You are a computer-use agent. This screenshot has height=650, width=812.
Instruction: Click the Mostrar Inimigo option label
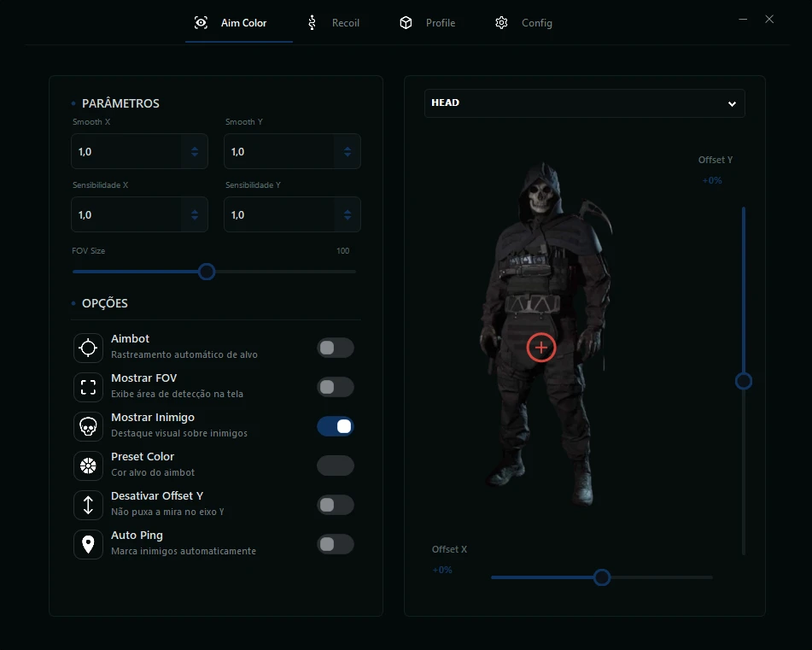[x=153, y=418]
